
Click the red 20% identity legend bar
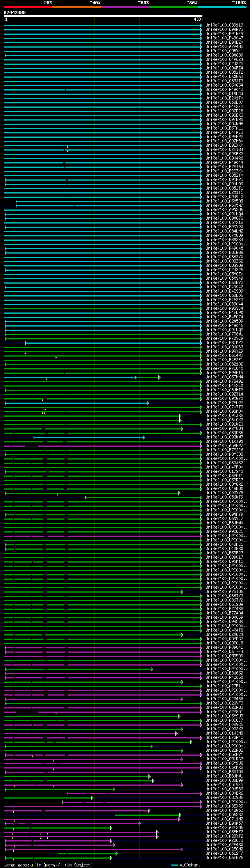pyautogui.click(x=28, y=7)
